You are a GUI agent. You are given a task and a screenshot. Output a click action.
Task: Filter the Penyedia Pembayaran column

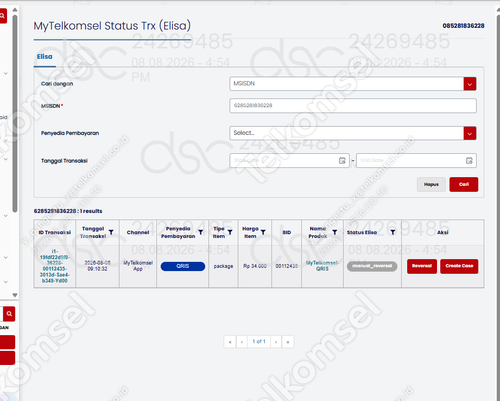tap(201, 232)
